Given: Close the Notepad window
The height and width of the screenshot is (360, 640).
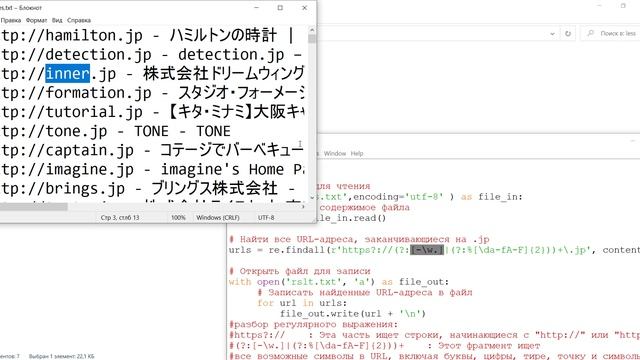Looking at the screenshot, I should tap(304, 8).
